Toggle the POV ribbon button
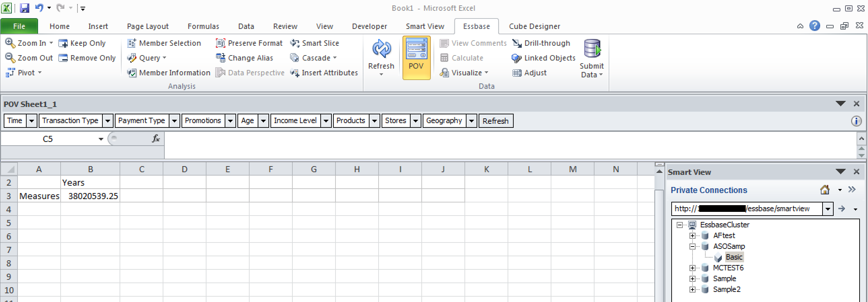Image resolution: width=868 pixels, height=302 pixels. point(416,58)
